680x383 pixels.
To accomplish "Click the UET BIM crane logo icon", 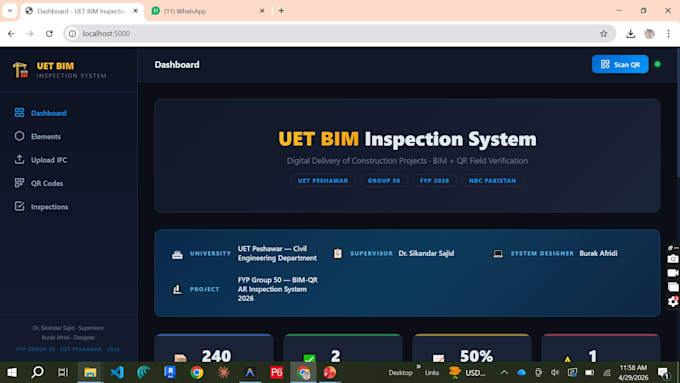I will point(20,69).
